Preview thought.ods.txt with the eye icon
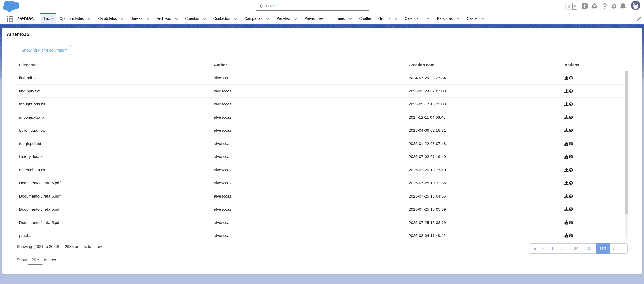The width and height of the screenshot is (644, 284). tap(571, 104)
